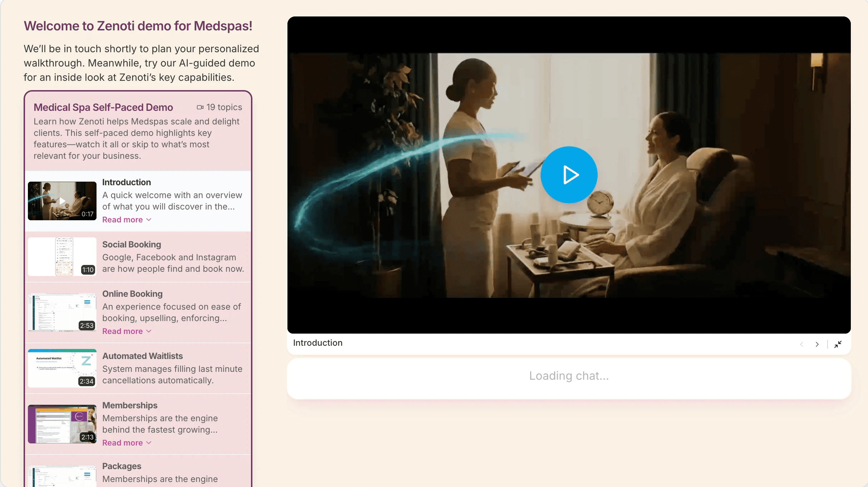Go to previous video with left chevron
Image resolution: width=868 pixels, height=487 pixels.
(802, 344)
